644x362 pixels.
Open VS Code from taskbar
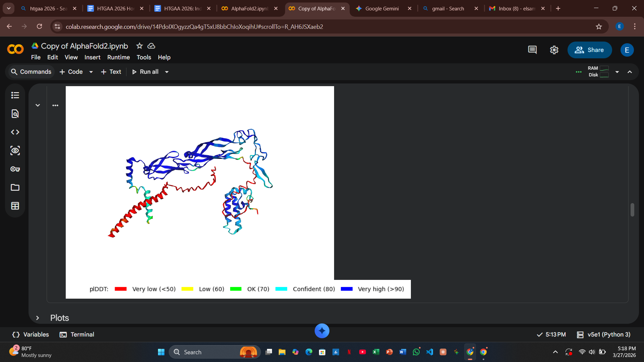(x=430, y=352)
